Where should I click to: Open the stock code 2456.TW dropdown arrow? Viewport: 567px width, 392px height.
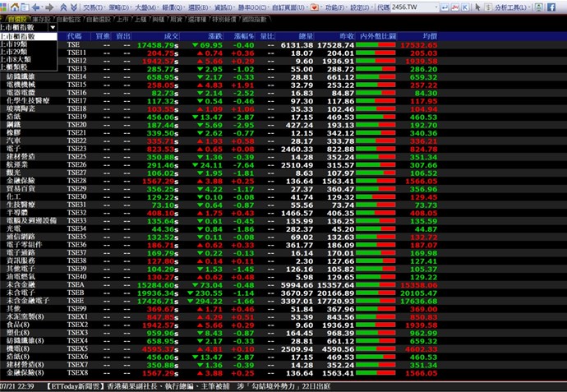point(436,7)
